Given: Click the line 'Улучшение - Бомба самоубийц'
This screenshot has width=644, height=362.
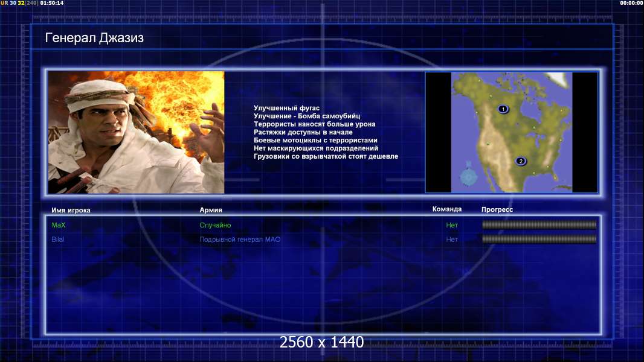Looking at the screenshot, I should pyautogui.click(x=307, y=116).
